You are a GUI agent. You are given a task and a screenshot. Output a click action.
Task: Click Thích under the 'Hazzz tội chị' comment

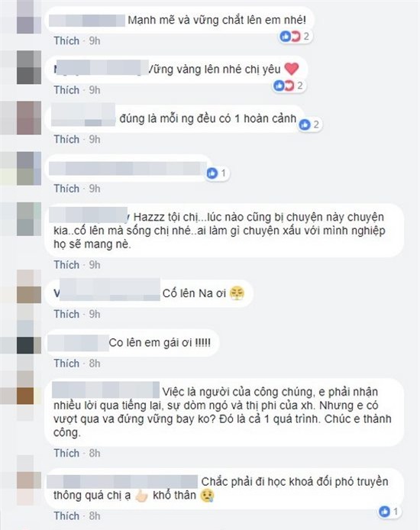66,265
